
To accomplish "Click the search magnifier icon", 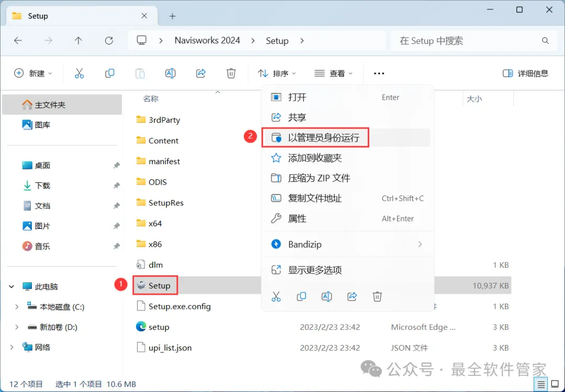I will pos(545,41).
